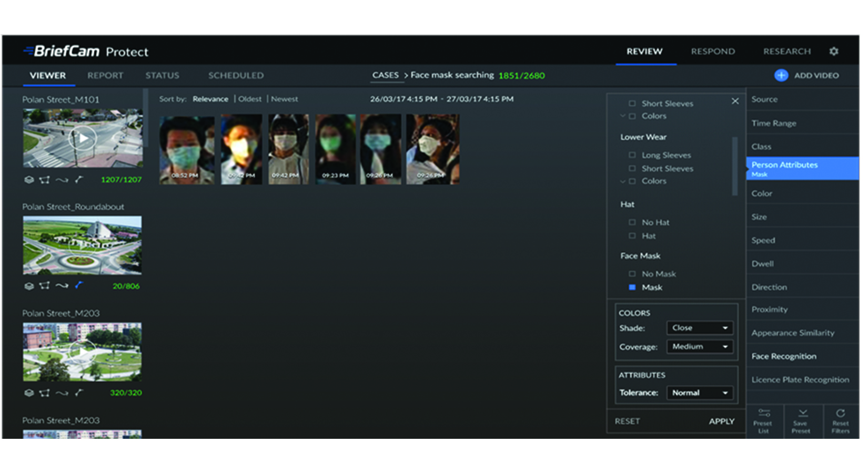This screenshot has height=473, width=868.
Task: Click the Reset Filters icon
Action: click(840, 414)
